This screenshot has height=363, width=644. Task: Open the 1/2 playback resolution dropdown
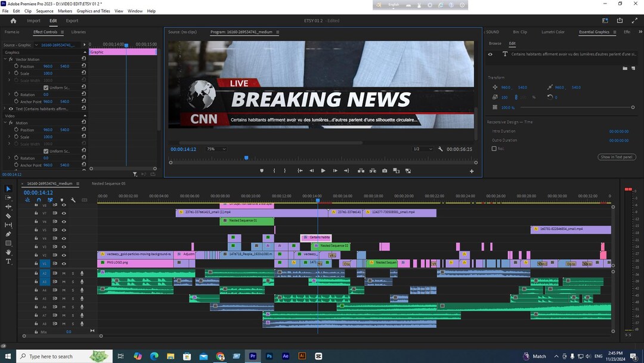pyautogui.click(x=423, y=149)
